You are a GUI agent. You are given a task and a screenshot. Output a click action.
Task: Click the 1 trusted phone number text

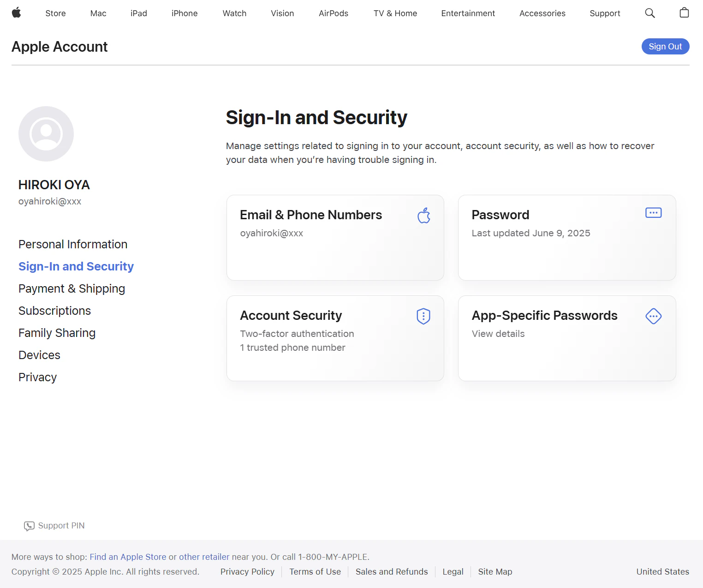click(x=292, y=348)
